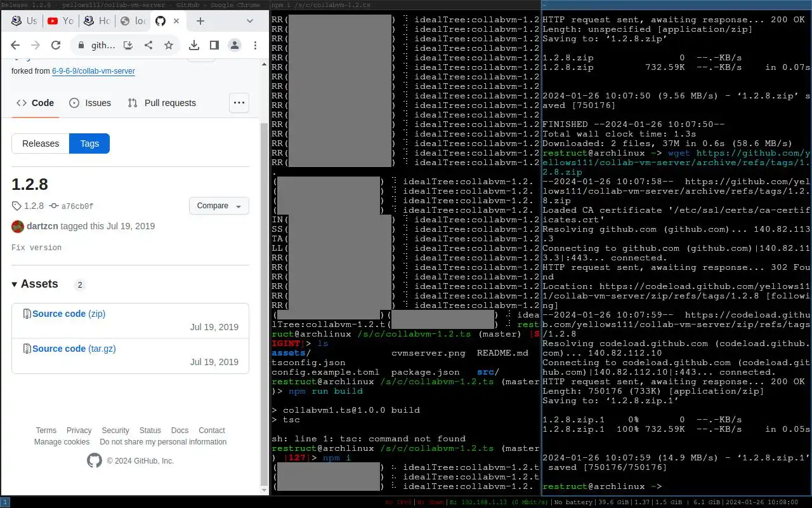Bookmark this tab star
Screen dimensions: 812x508
[169, 45]
